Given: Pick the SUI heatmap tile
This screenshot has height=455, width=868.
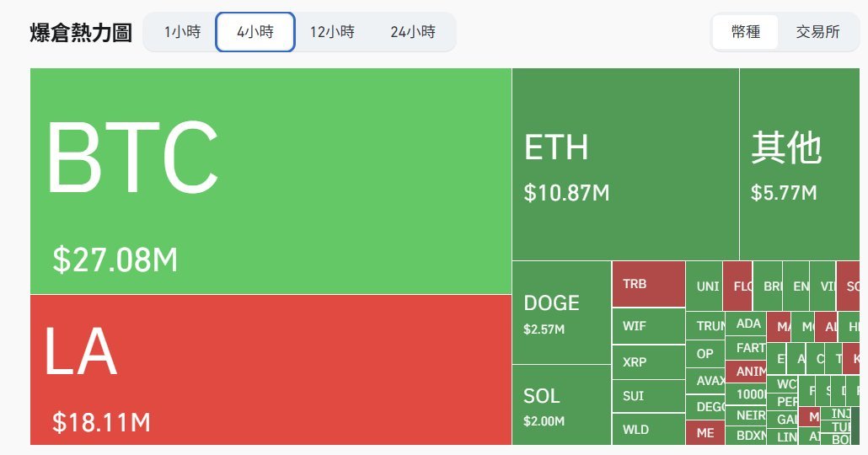Looking at the screenshot, I should 649,396.
